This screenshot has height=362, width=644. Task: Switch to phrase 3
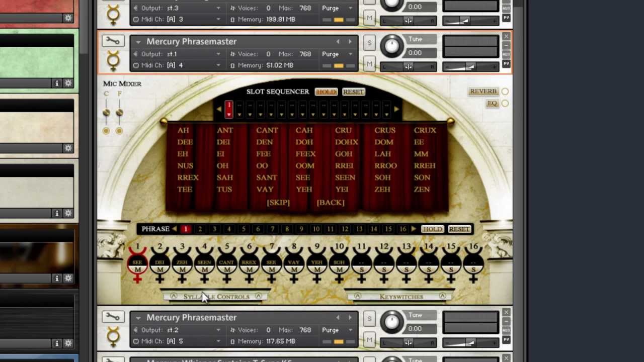[x=214, y=229]
